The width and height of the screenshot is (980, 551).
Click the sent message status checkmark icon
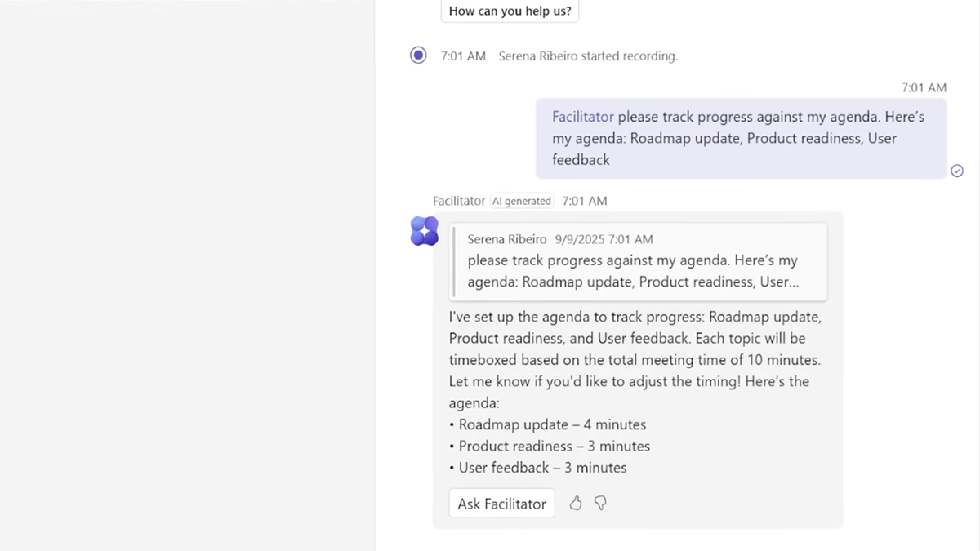pyautogui.click(x=957, y=171)
